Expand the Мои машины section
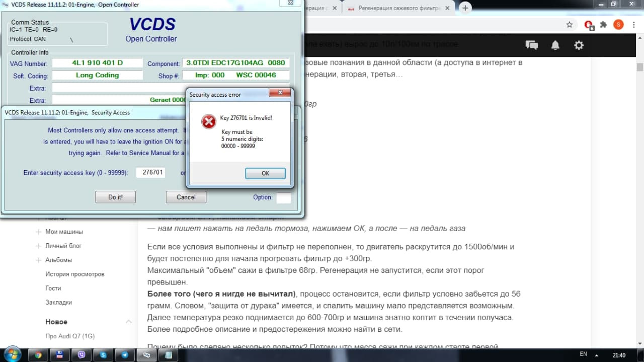The width and height of the screenshot is (644, 362). point(39,232)
